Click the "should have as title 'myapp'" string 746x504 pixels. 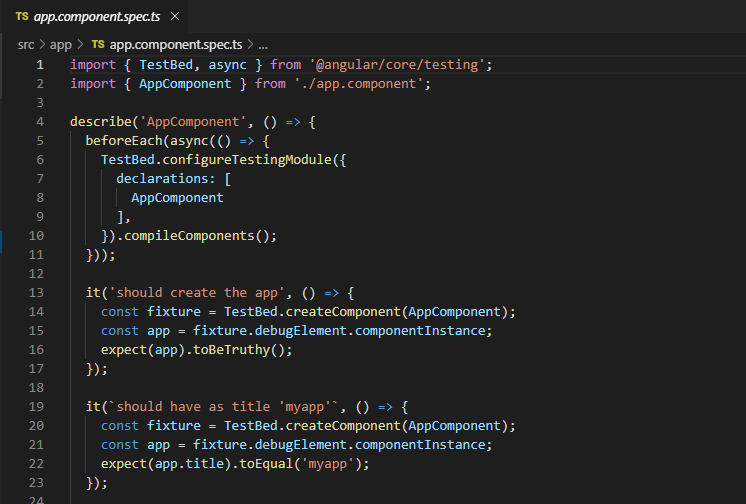coord(224,407)
